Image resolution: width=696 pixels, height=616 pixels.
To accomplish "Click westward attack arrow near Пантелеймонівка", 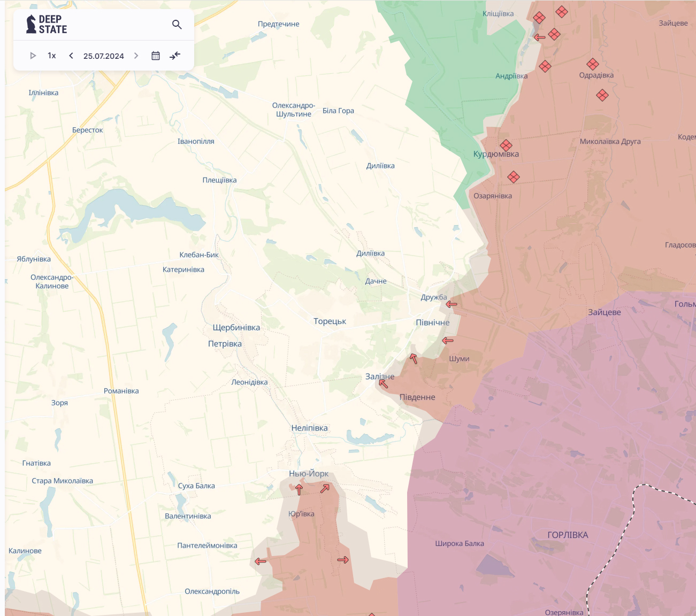I will point(261,561).
